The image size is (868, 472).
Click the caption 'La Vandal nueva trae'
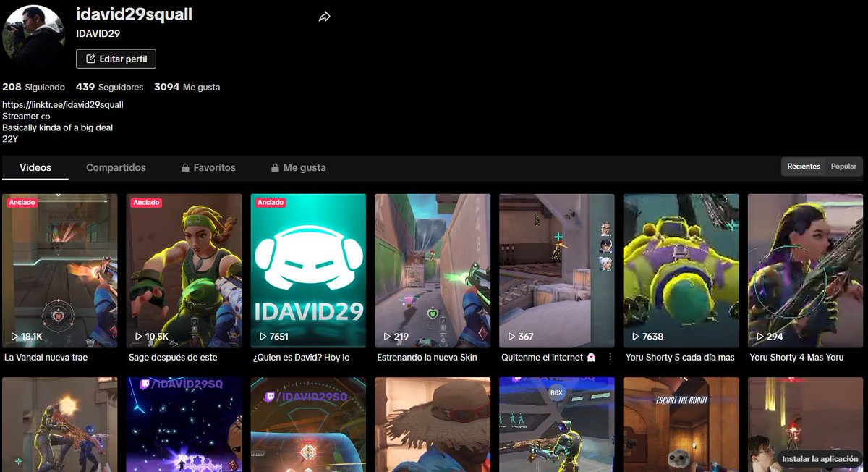coord(46,358)
